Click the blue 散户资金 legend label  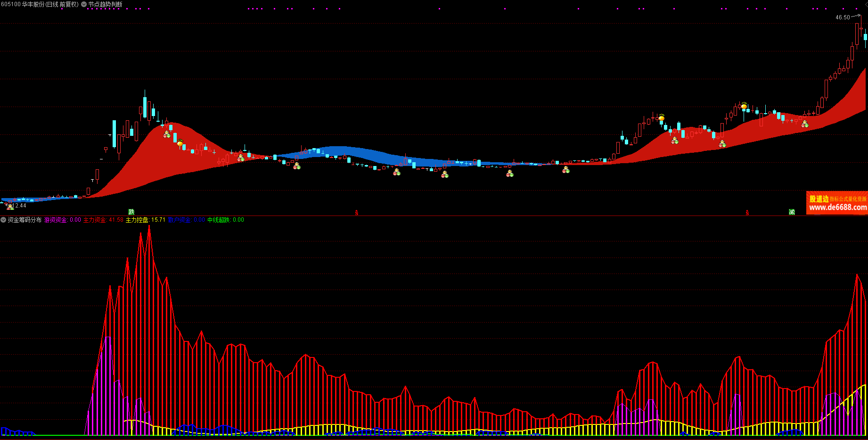tap(180, 220)
